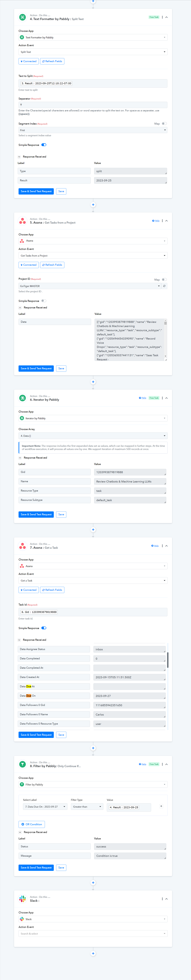Click the Asana icon on step 7
The image size is (191, 980).
pos(23,546)
